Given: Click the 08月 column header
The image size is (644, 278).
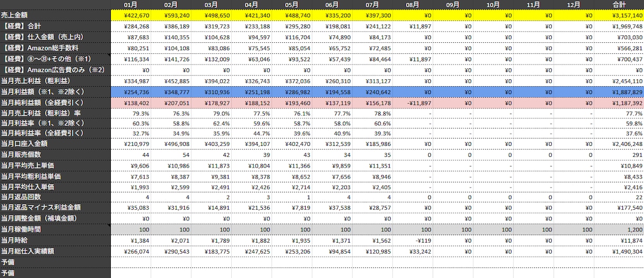Looking at the screenshot, I should [x=413, y=5].
